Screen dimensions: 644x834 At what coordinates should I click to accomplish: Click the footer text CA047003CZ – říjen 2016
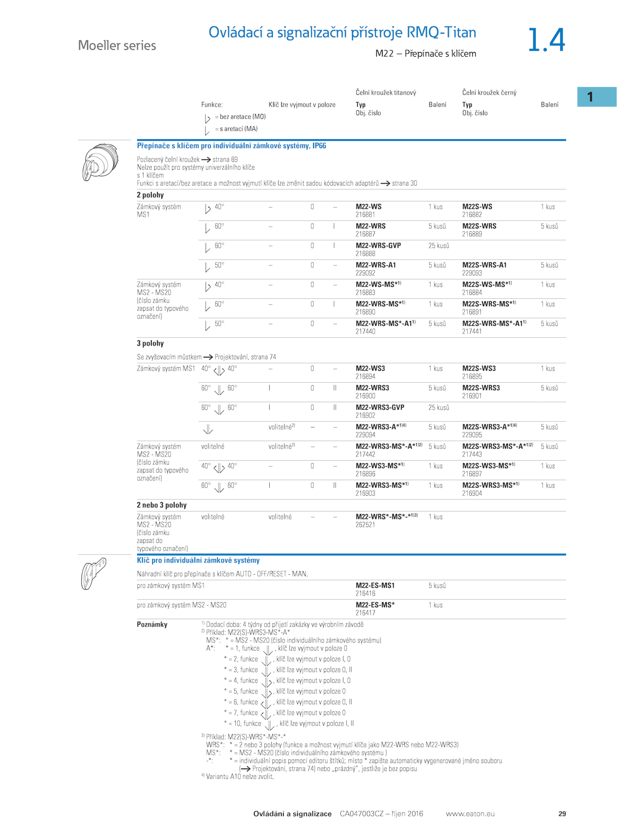pos(381,814)
